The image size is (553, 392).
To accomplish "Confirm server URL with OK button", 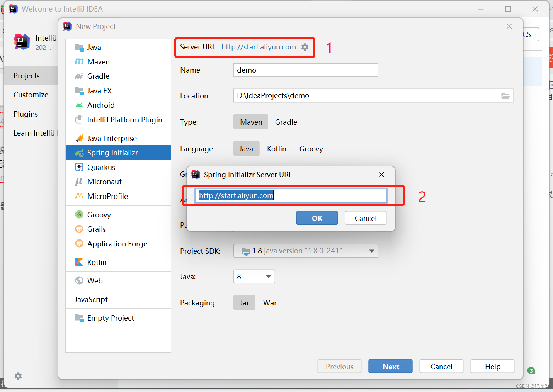I will (317, 218).
